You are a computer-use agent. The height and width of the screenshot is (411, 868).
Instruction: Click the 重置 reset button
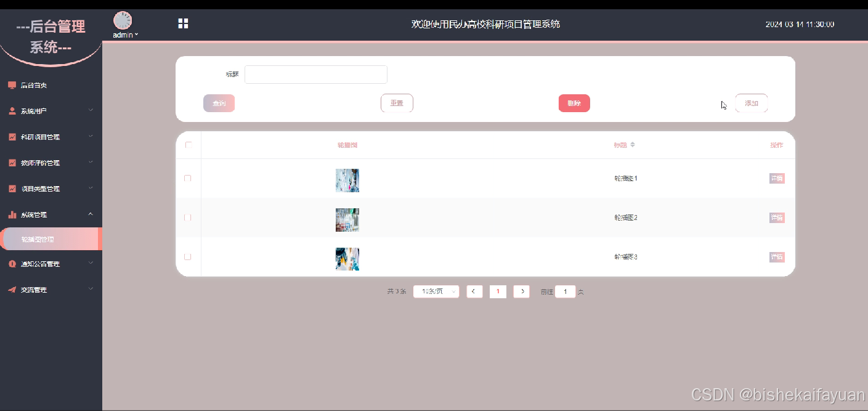click(397, 104)
